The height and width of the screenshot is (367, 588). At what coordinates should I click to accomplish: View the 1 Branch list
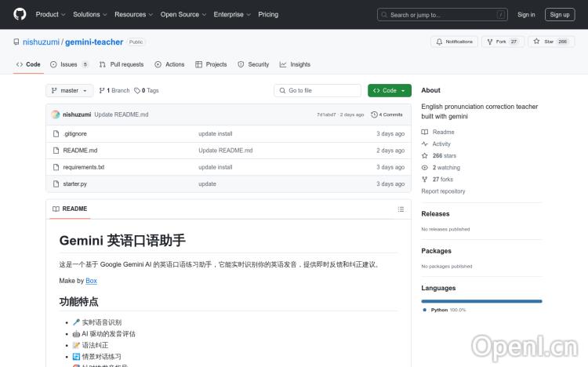[x=114, y=91]
